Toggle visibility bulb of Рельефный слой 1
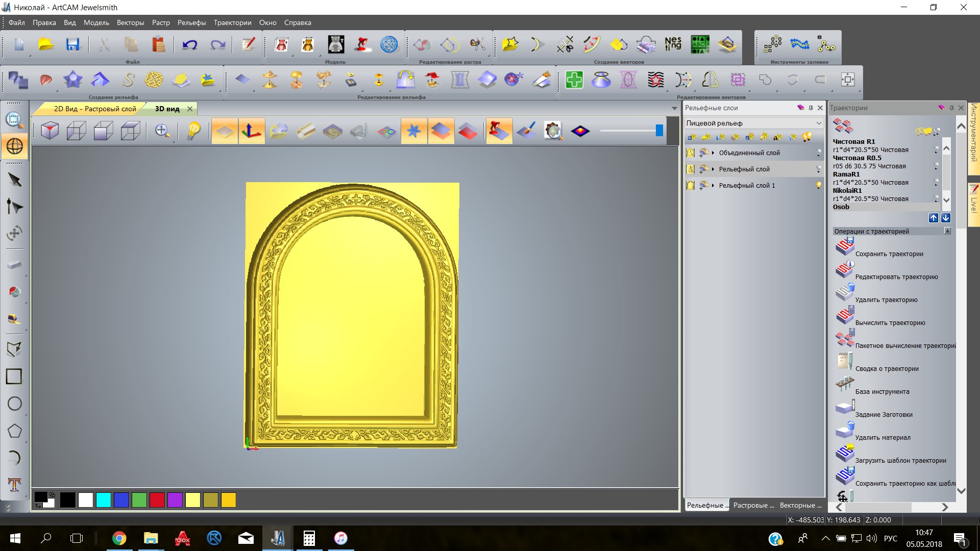Image resolution: width=980 pixels, height=551 pixels. (x=819, y=185)
